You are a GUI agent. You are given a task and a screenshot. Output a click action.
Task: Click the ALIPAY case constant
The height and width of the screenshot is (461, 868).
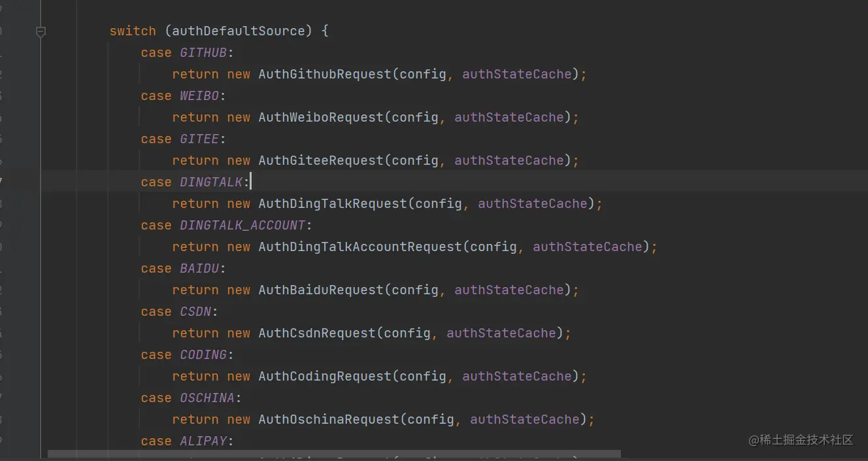(x=203, y=441)
